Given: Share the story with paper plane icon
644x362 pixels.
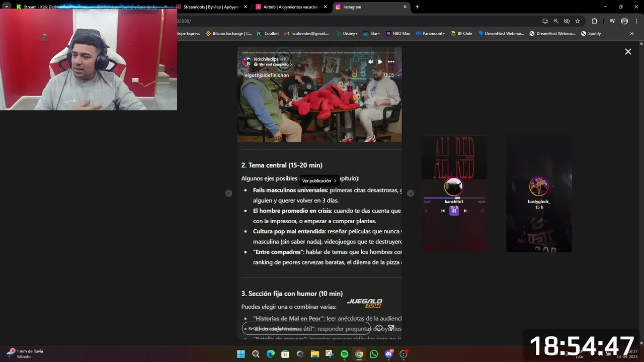Looking at the screenshot, I should tap(391, 328).
